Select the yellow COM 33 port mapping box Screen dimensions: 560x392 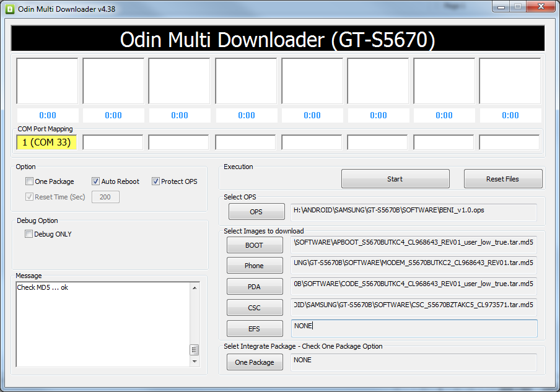click(x=46, y=142)
